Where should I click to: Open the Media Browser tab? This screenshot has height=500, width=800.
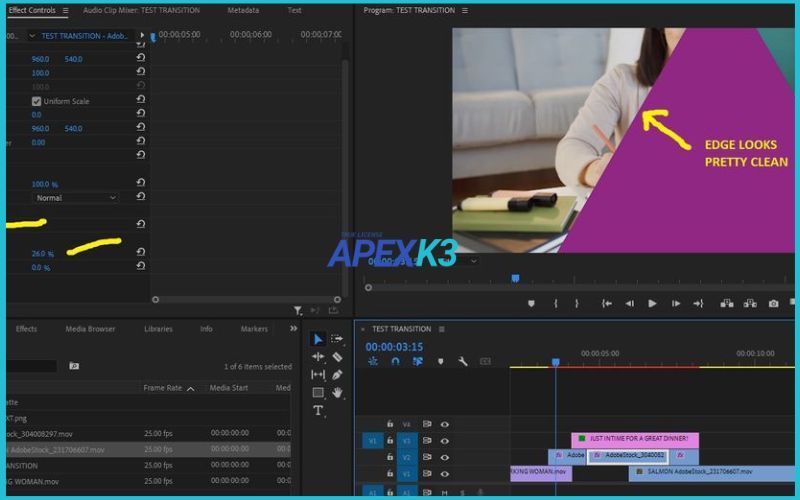(x=90, y=329)
